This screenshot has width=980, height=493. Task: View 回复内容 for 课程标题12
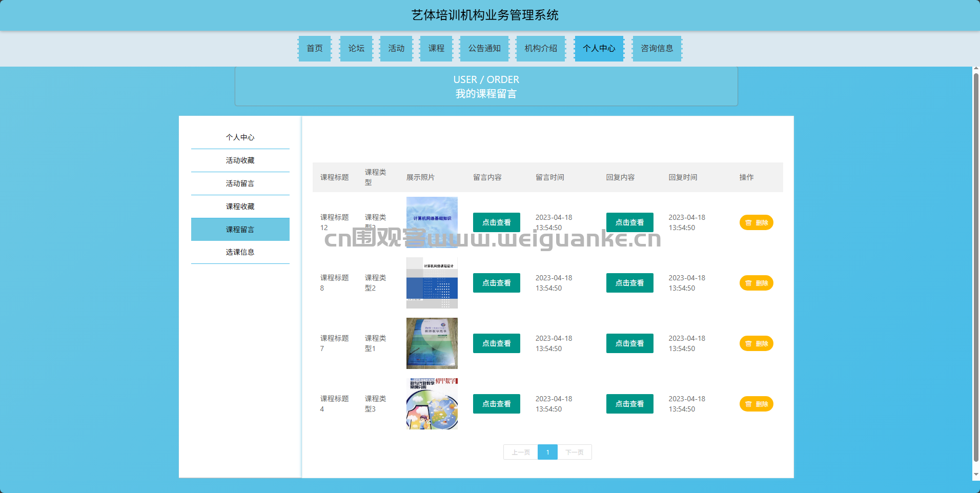(x=630, y=222)
